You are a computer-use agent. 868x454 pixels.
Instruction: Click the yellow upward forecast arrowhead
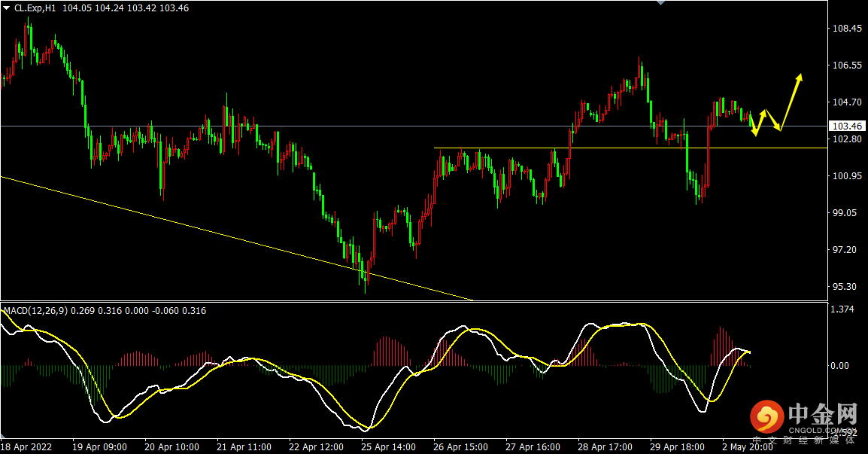pyautogui.click(x=799, y=78)
